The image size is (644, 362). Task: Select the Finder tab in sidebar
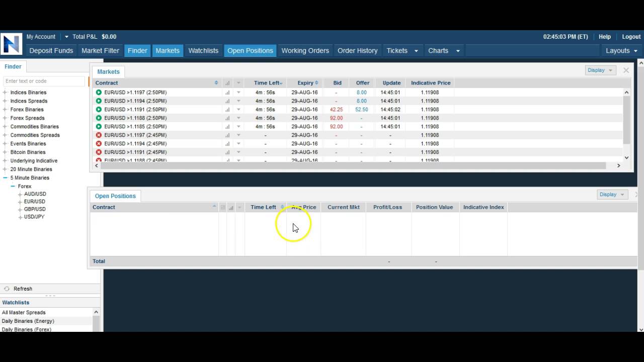pyautogui.click(x=13, y=66)
